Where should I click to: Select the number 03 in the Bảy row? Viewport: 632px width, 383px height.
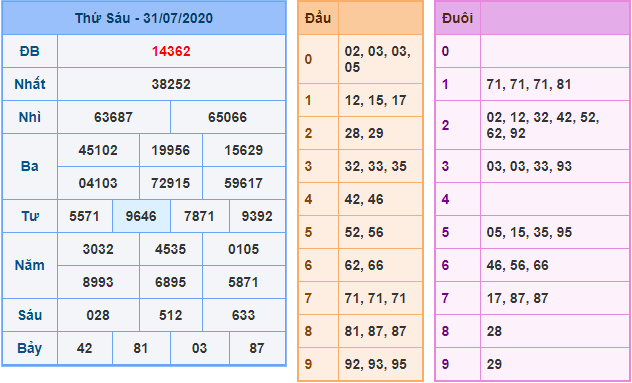click(x=199, y=348)
